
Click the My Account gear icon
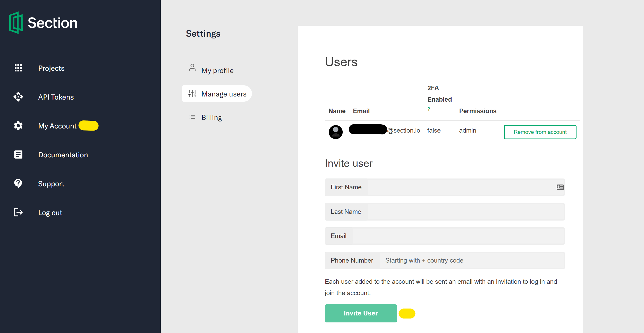click(17, 126)
